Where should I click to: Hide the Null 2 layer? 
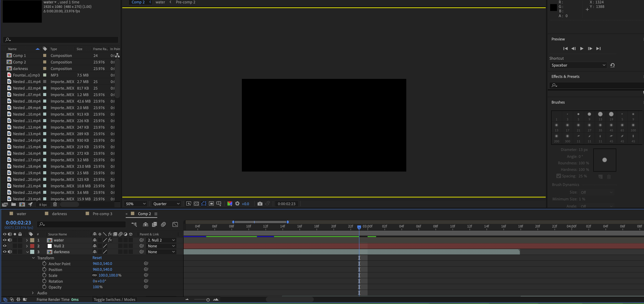[x=4, y=246]
